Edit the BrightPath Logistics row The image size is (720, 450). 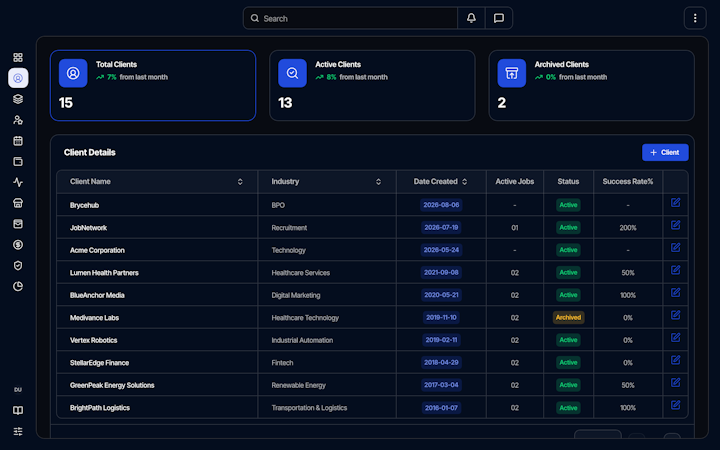(675, 405)
